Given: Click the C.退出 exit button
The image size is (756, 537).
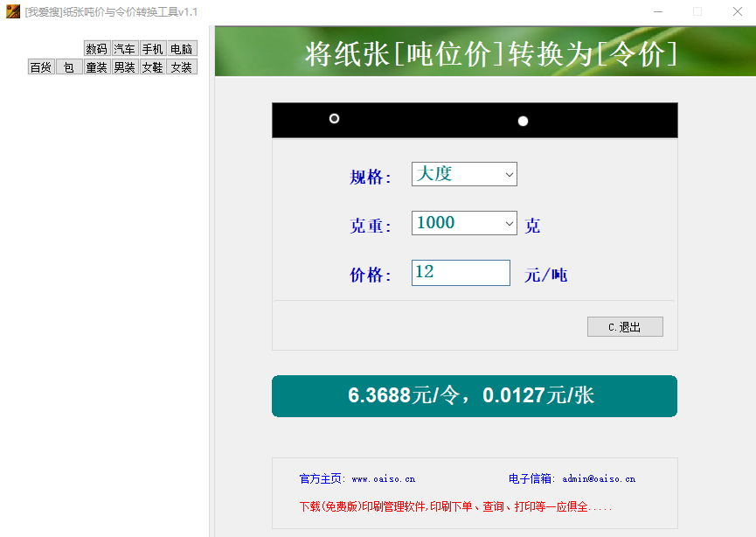Looking at the screenshot, I should point(625,326).
